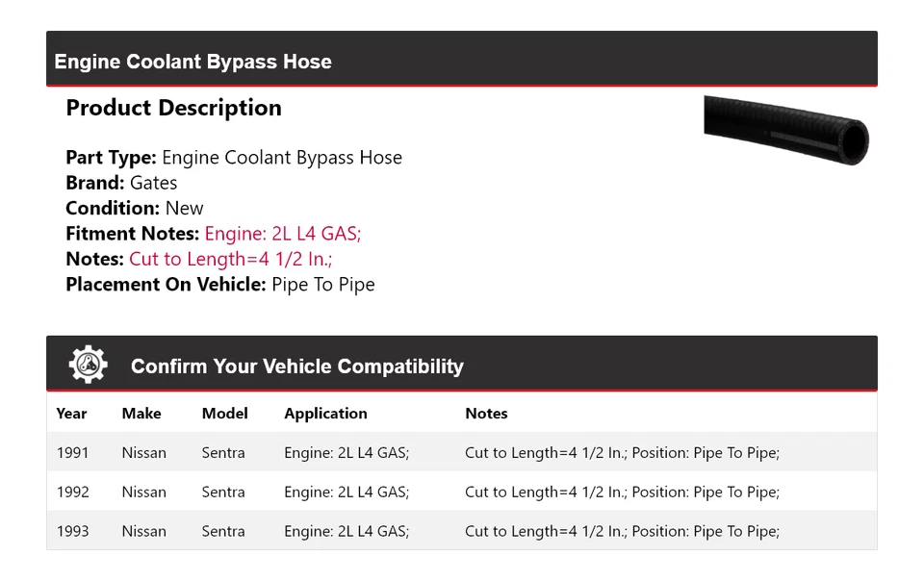Click the Application column header

click(x=325, y=414)
